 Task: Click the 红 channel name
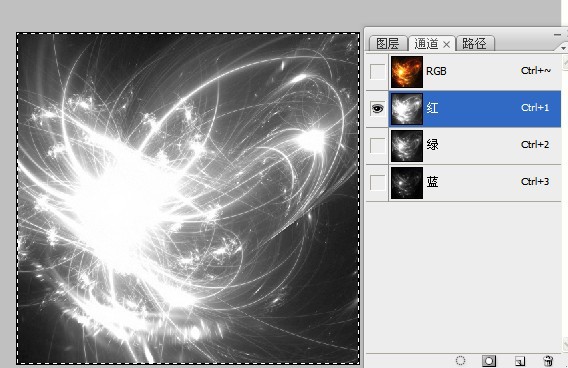click(432, 108)
